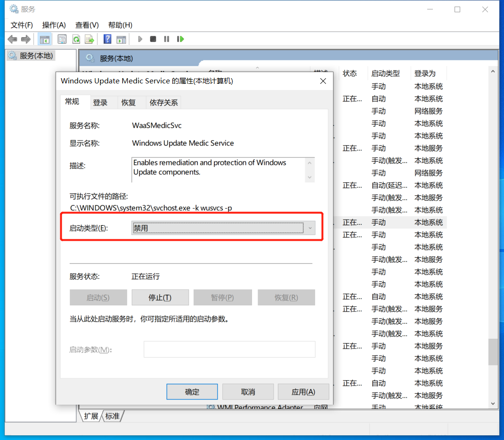Click the 应用(A) button
The image size is (504, 440).
coord(303,392)
